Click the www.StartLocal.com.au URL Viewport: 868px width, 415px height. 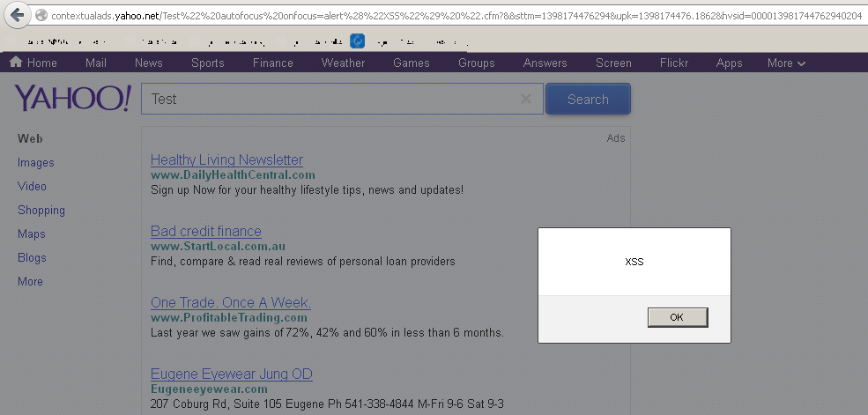219,247
